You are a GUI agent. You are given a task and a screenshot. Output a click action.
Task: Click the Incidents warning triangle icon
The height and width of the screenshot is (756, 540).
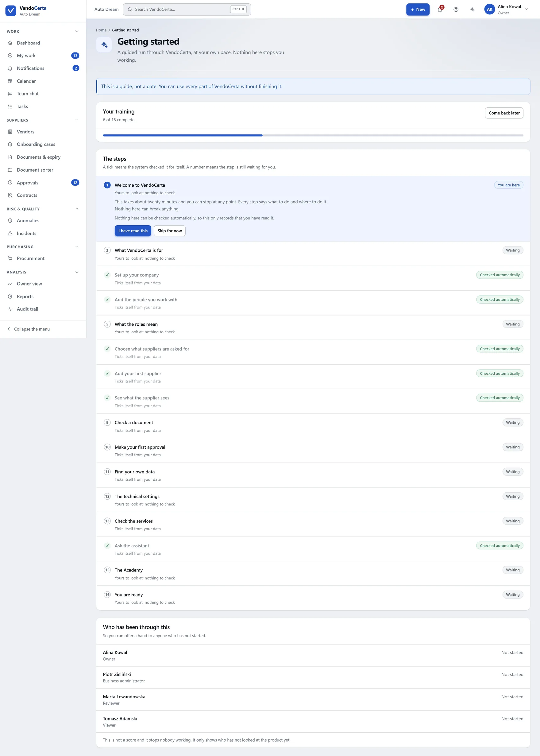pyautogui.click(x=10, y=234)
